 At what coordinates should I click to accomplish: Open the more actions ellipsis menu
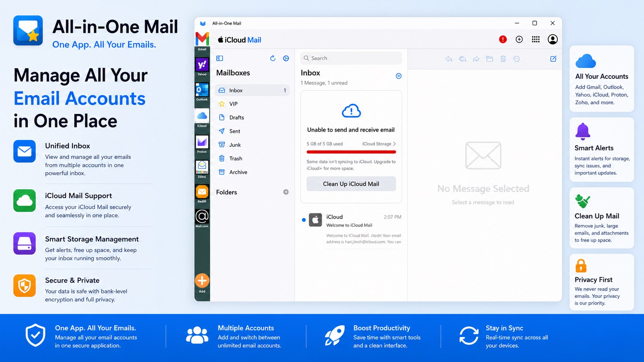coord(517,59)
